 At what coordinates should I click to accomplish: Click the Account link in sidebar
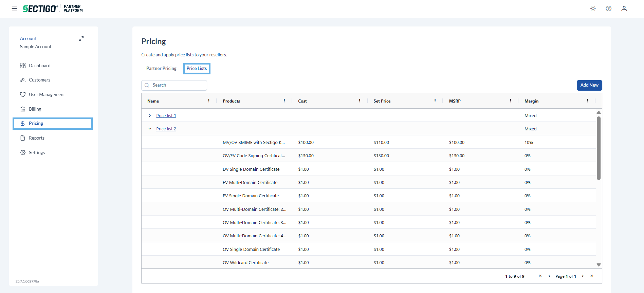28,39
